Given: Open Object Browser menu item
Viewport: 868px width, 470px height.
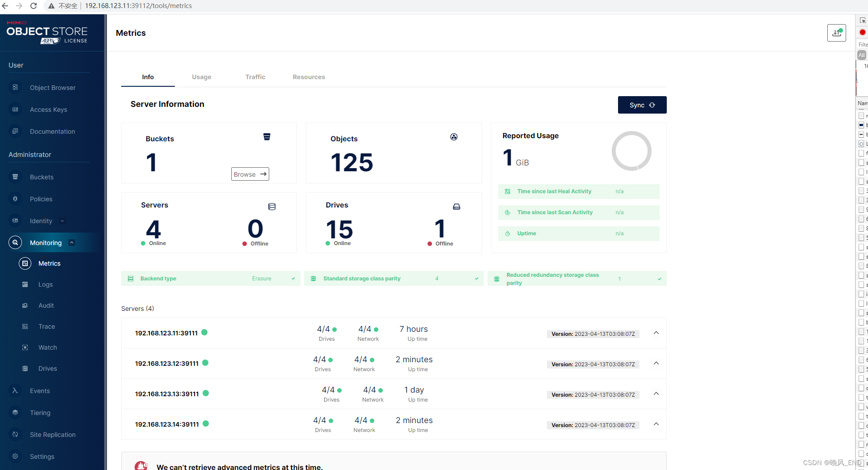Looking at the screenshot, I should [x=53, y=88].
